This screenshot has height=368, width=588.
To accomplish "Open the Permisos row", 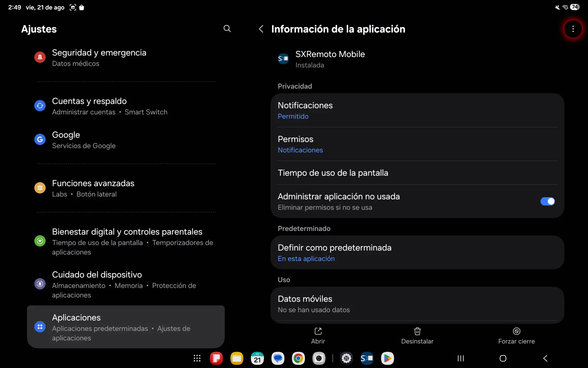I will coord(417,144).
